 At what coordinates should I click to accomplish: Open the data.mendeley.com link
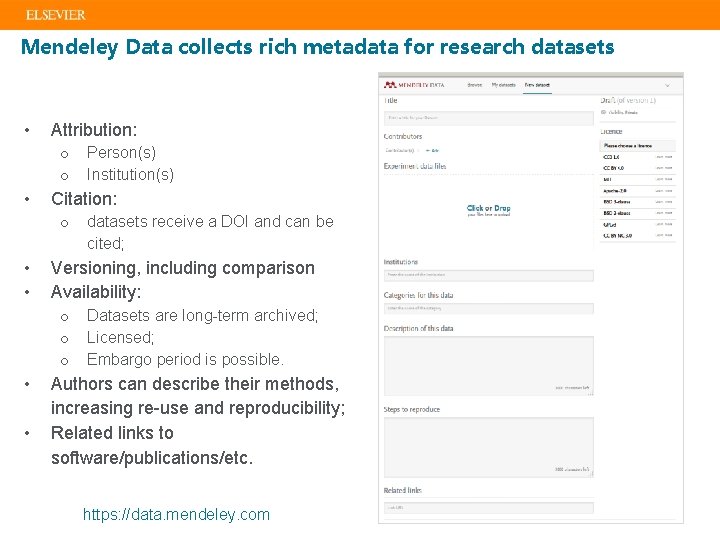pos(176,515)
